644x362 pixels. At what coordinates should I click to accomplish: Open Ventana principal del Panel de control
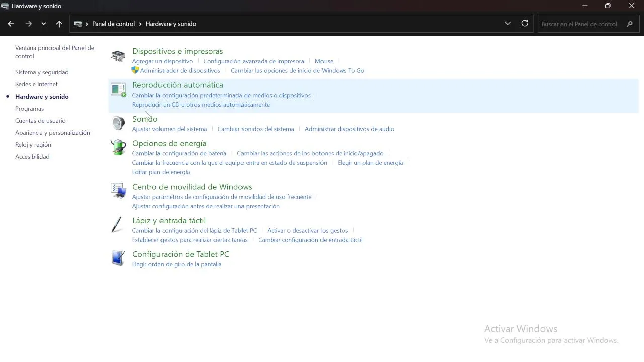coord(54,52)
